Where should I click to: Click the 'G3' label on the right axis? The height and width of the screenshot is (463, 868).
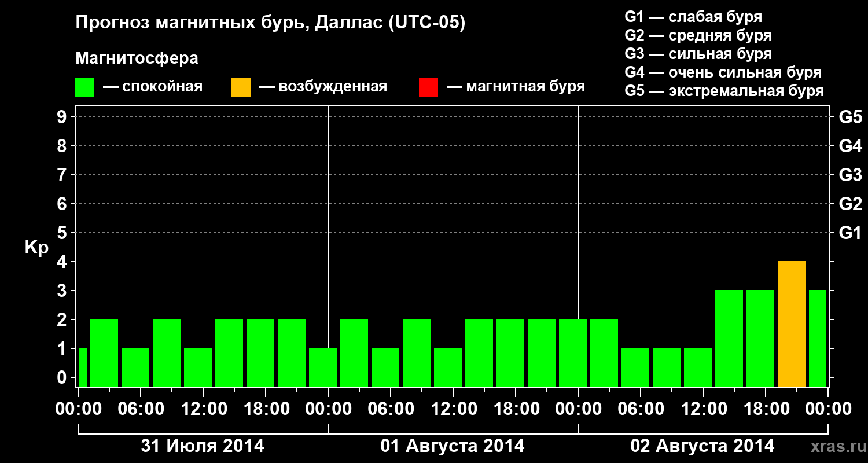click(850, 175)
